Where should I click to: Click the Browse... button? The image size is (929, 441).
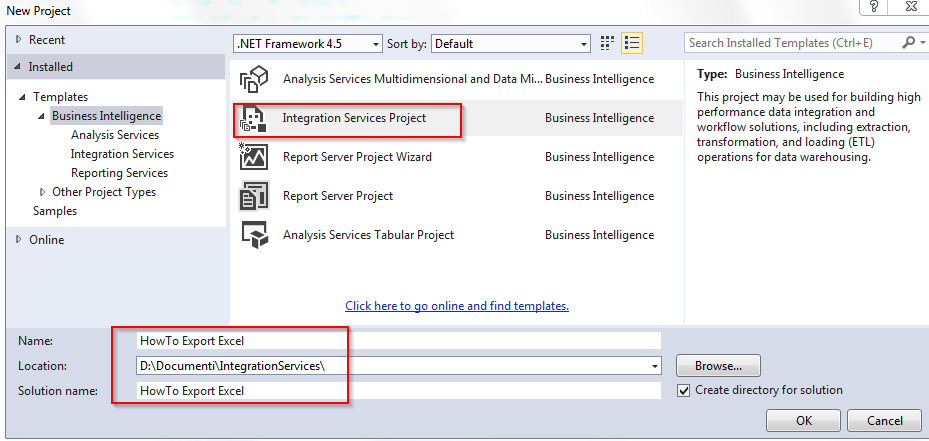click(x=718, y=366)
